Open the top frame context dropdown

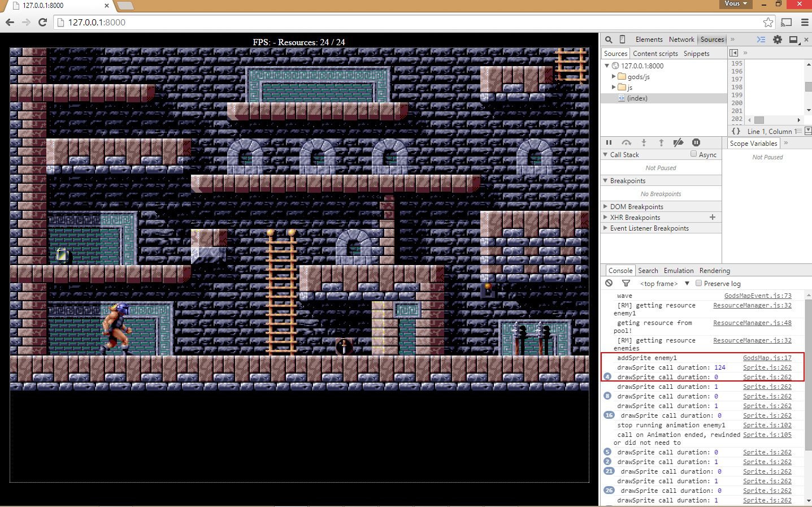(x=664, y=284)
